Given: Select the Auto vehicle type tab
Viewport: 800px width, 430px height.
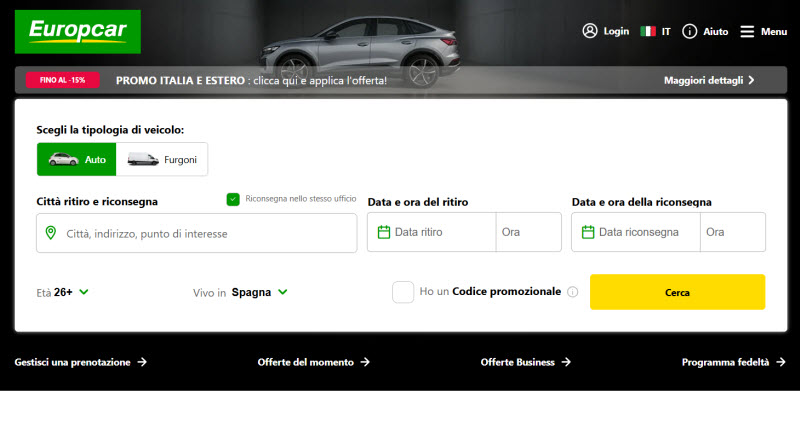Looking at the screenshot, I should click(x=77, y=159).
